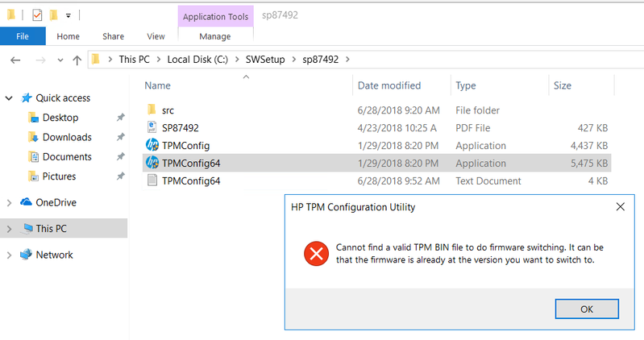Viewport: 644px width, 340px height.
Task: Click the src folder name
Action: pyautogui.click(x=168, y=110)
